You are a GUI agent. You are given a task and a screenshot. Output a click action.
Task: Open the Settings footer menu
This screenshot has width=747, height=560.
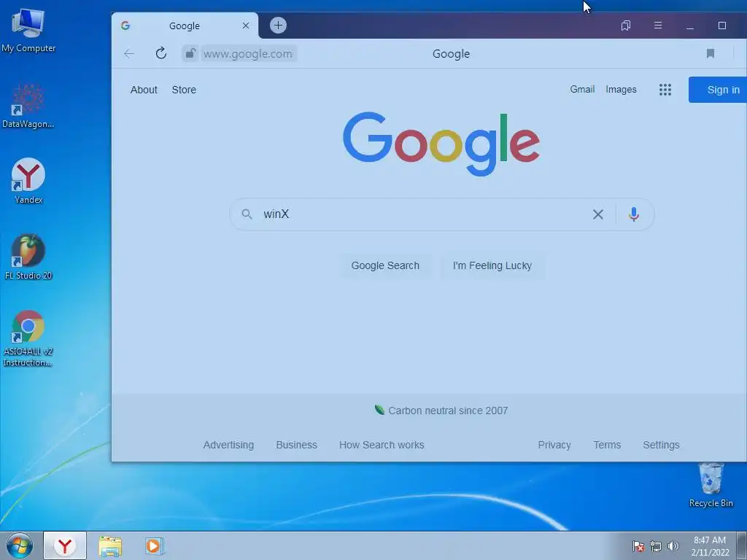point(661,445)
